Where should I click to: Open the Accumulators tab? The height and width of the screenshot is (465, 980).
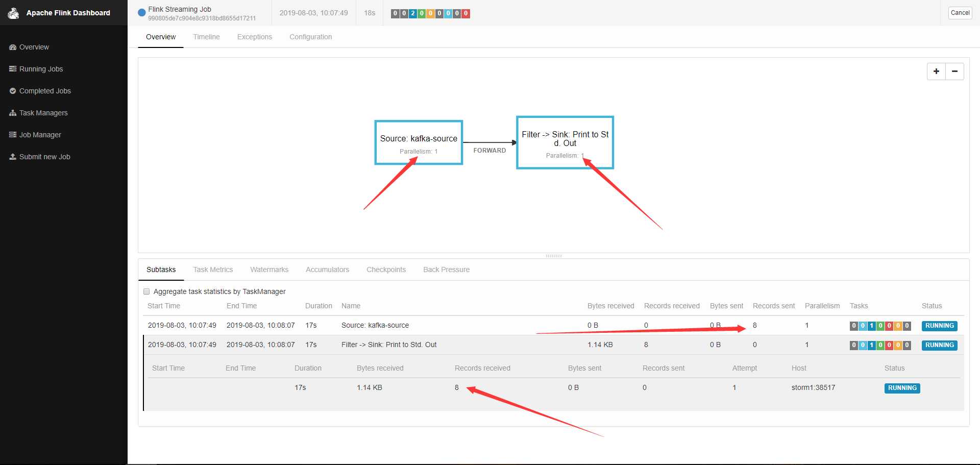coord(327,270)
